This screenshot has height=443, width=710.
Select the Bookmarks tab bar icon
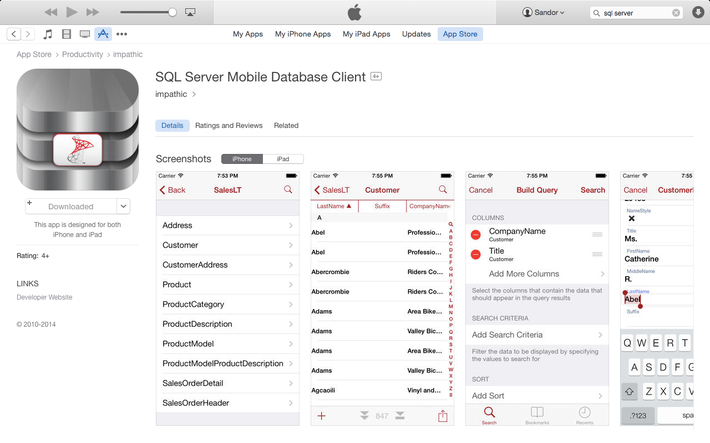(537, 415)
